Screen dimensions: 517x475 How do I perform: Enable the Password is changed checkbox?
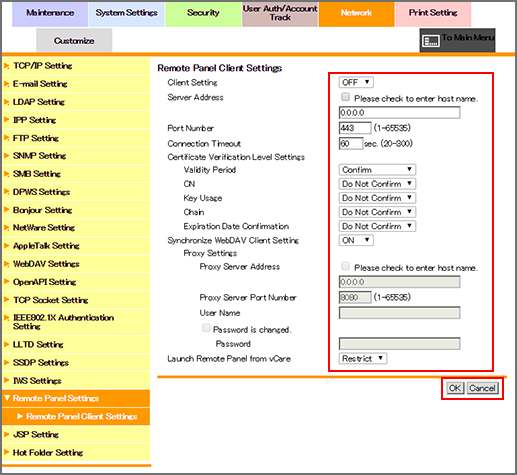point(206,328)
